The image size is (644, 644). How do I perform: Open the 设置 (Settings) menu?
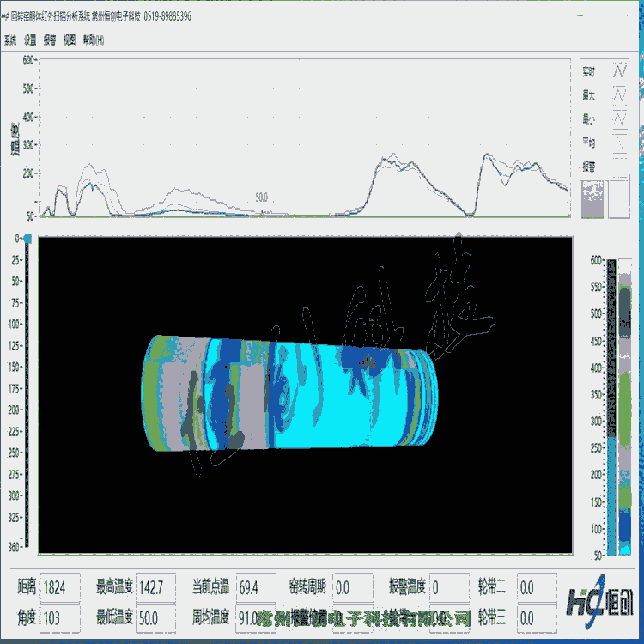[x=30, y=39]
